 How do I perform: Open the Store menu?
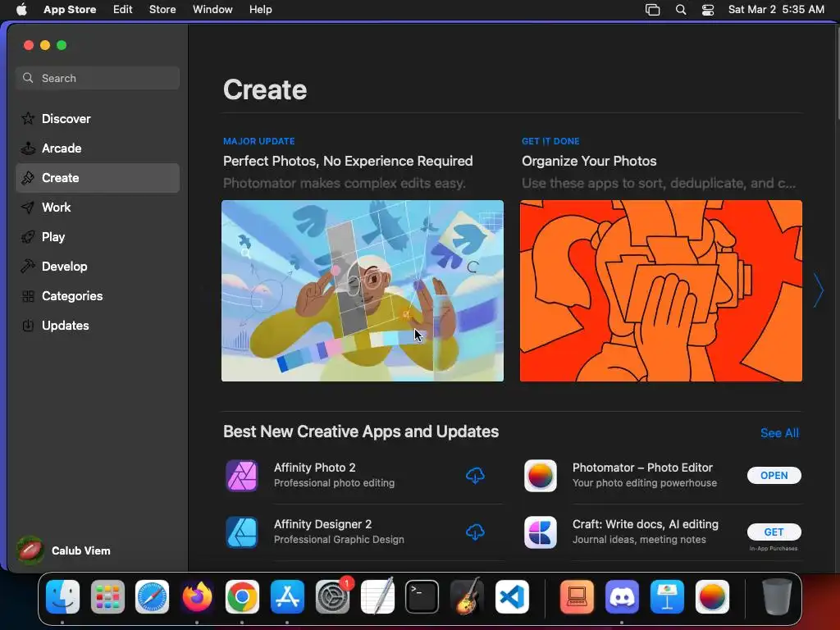tap(162, 10)
